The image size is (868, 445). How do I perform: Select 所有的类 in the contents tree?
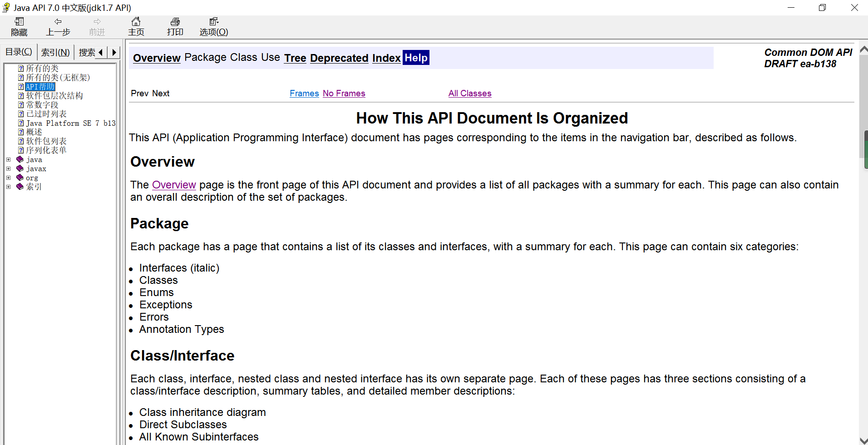pos(42,68)
